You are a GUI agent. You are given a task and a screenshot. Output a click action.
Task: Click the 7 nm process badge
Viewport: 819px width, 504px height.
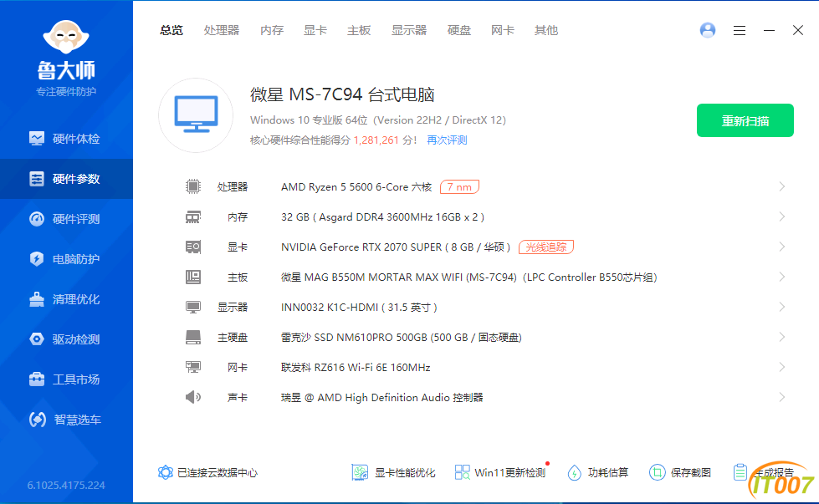(459, 186)
